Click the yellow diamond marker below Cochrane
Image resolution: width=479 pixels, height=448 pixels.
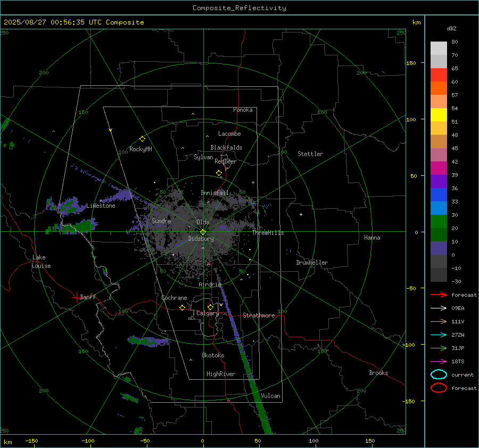pyautogui.click(x=182, y=308)
